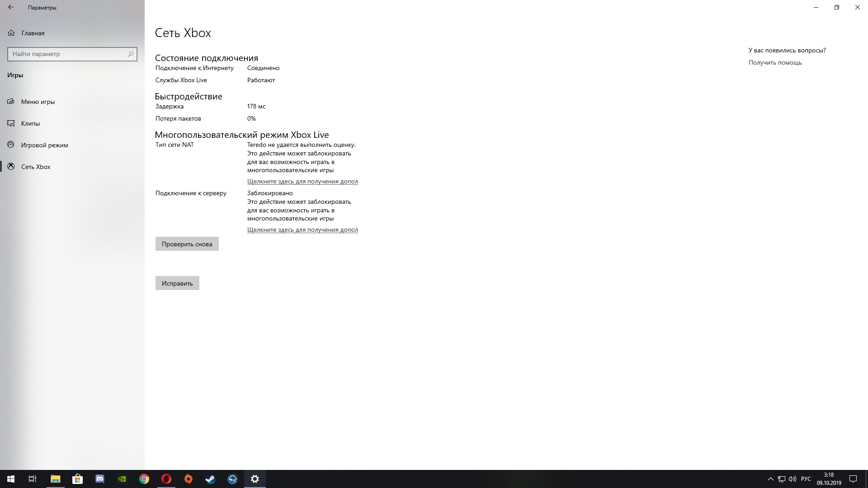The height and width of the screenshot is (488, 868).
Task: Open Google Chrome from taskbar
Action: click(x=144, y=479)
